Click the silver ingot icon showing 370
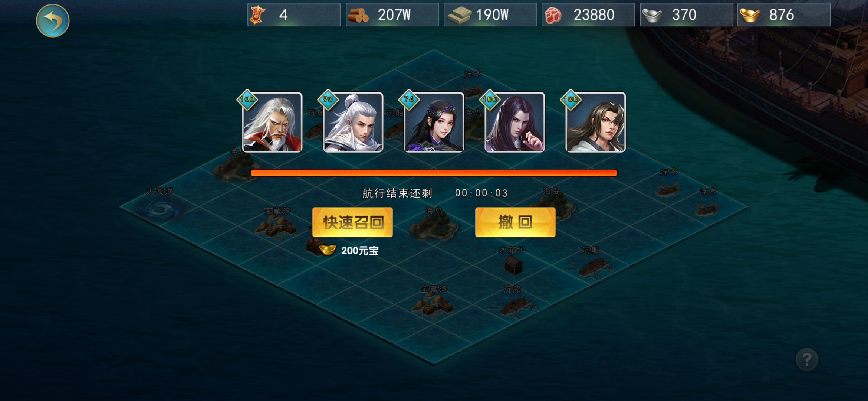This screenshot has width=868, height=401. [652, 15]
